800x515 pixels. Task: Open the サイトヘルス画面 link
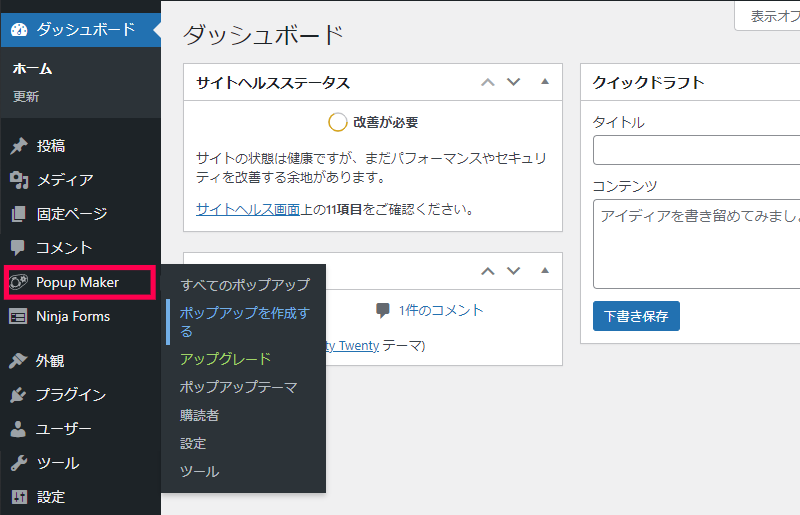(248, 209)
